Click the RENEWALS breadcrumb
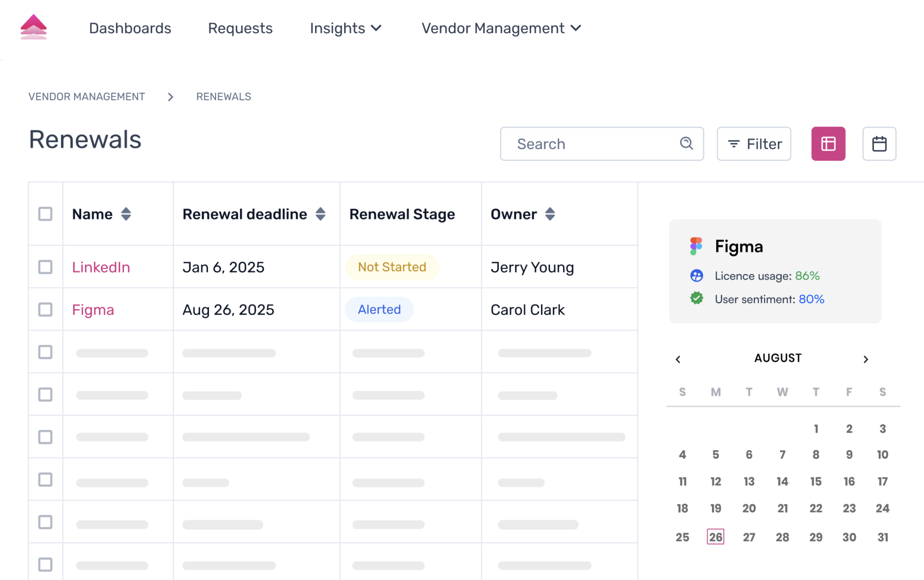 tap(224, 97)
